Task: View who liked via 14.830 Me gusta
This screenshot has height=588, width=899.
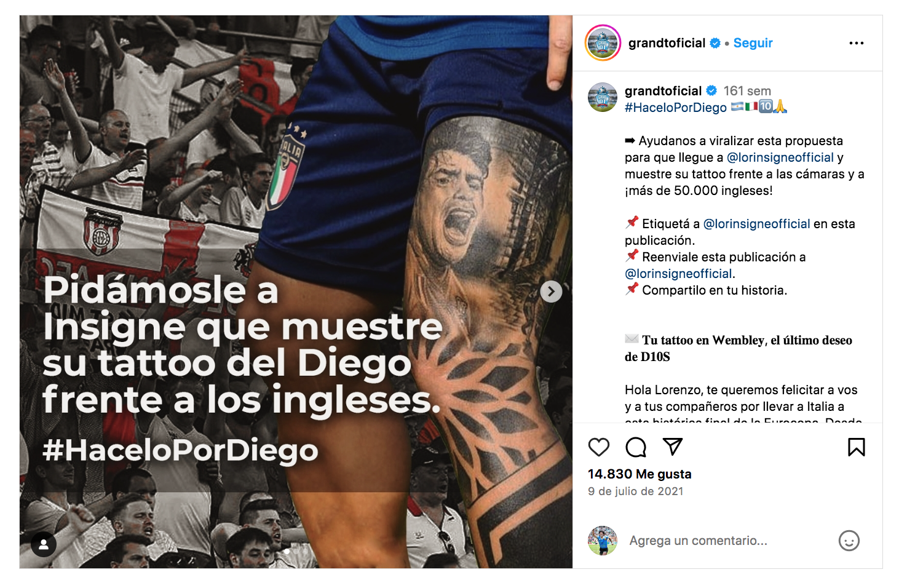Action: click(x=640, y=474)
